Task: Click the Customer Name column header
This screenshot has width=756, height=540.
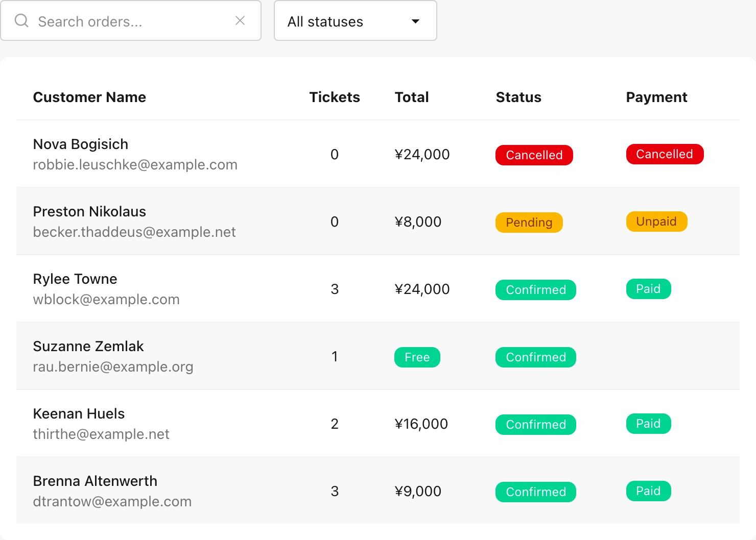Action: (89, 97)
